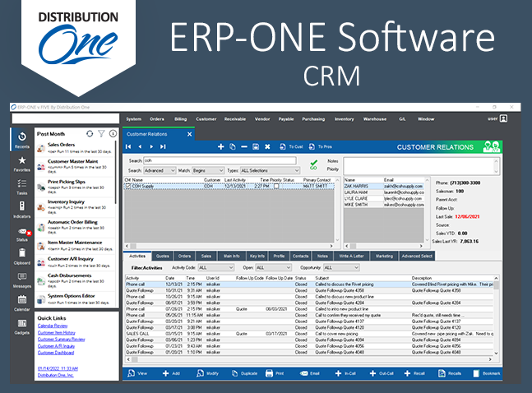Click the Notes text area
Screen dimensions: 532x393
pos(419,166)
